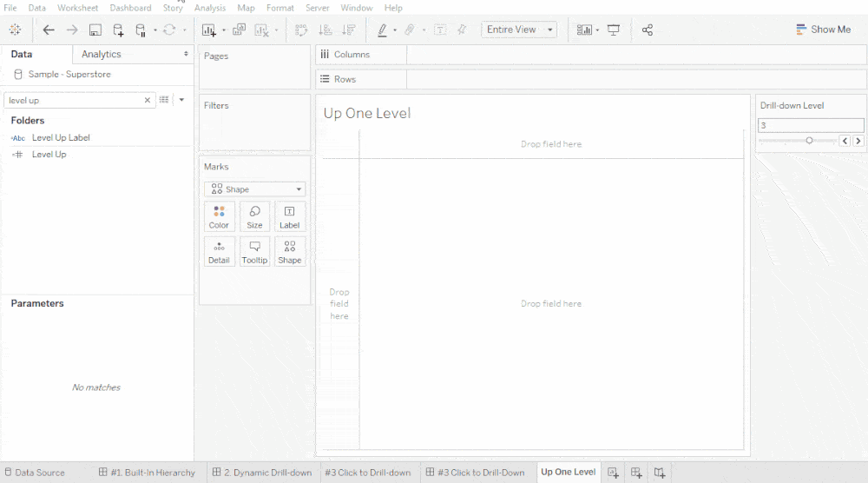Screen dimensions: 868x483
Task: Open the clear sheet dropdown arrow
Action: [276, 30]
